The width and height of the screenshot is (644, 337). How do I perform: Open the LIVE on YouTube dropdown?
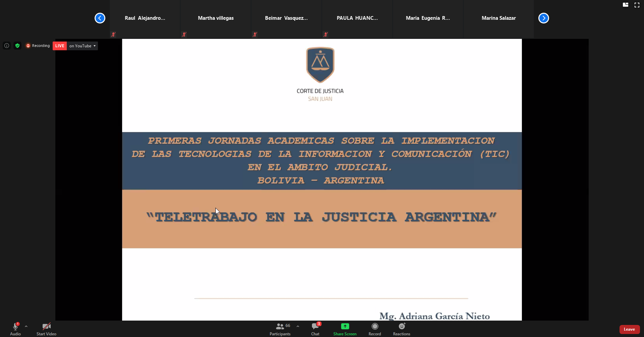[83, 46]
